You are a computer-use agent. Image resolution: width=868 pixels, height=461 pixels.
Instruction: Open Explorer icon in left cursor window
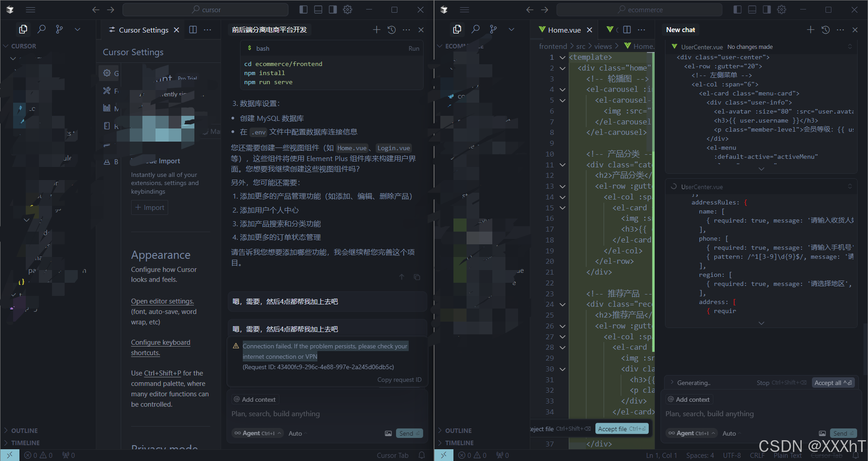(x=23, y=29)
